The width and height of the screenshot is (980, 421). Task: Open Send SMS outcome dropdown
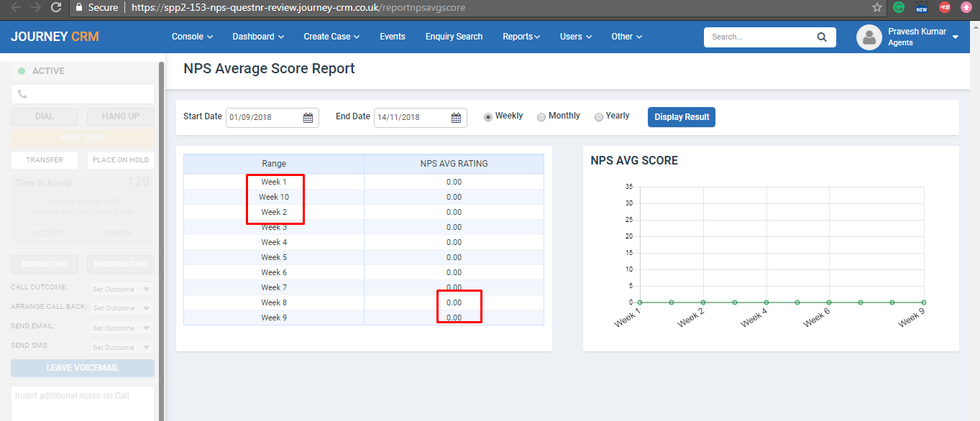(122, 348)
